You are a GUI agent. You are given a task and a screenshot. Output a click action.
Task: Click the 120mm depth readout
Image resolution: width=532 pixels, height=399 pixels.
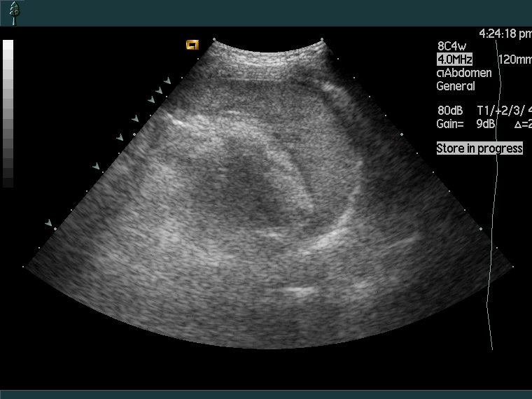(514, 59)
